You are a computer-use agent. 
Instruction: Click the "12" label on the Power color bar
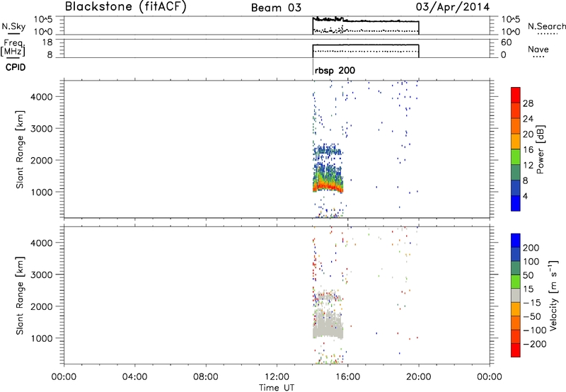(528, 166)
